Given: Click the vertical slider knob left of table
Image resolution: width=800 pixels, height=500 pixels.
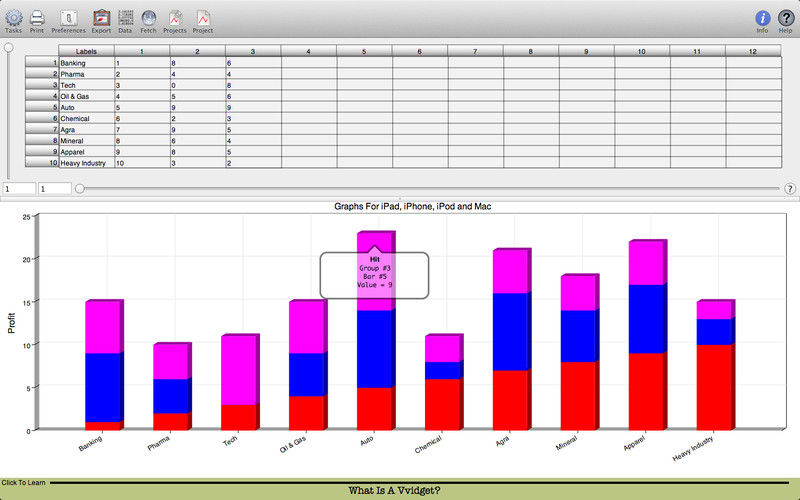Looking at the screenshot, I should click(x=9, y=47).
